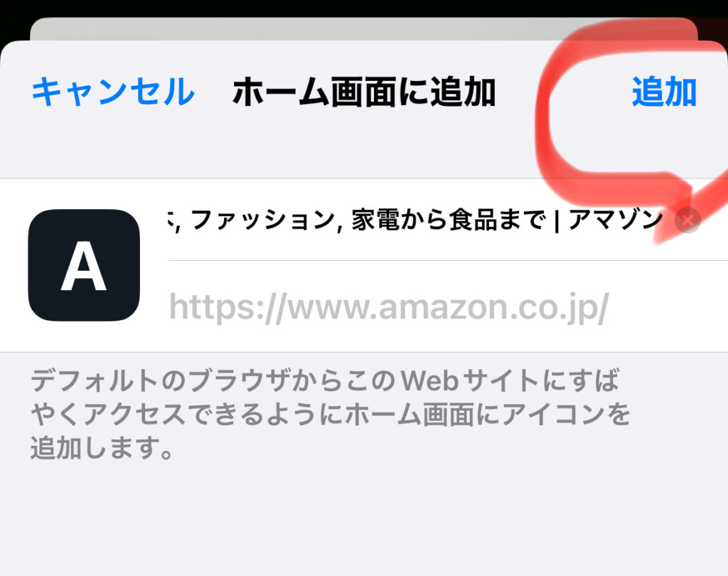Image resolution: width=728 pixels, height=576 pixels.
Task: Clear the site name with x icon
Action: pos(687,220)
